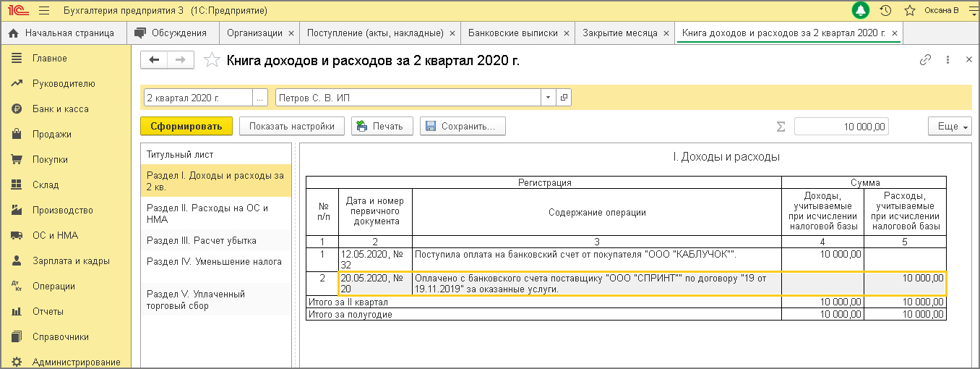Close the Книга доходов и расходов tab

pos(895,33)
